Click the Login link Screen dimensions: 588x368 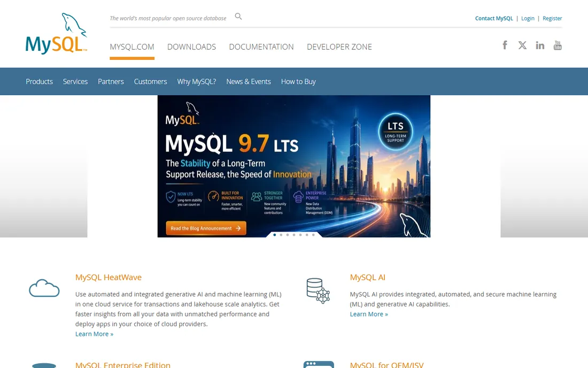pyautogui.click(x=528, y=18)
